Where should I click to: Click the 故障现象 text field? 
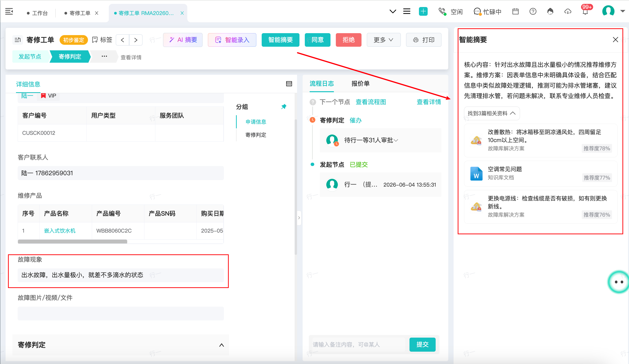pyautogui.click(x=121, y=275)
